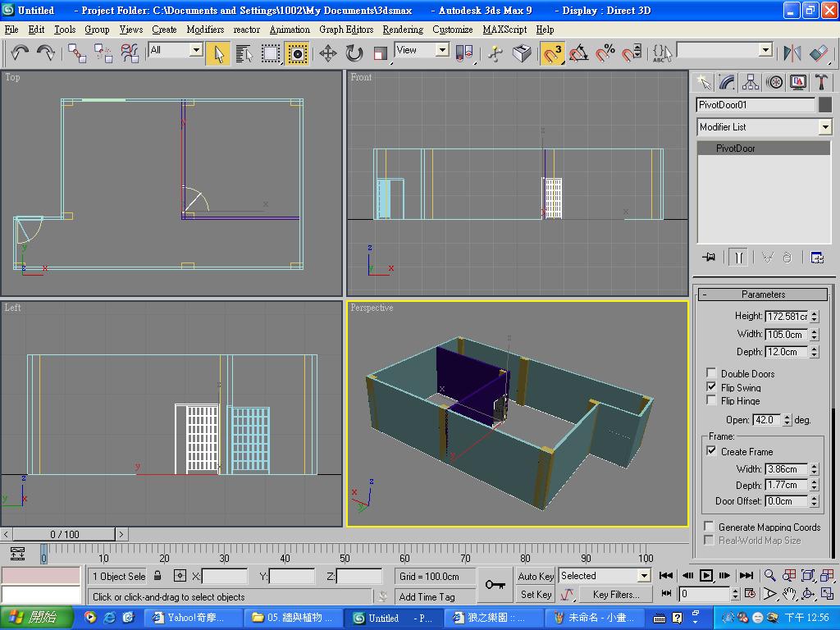This screenshot has width=840, height=630.
Task: Switch to the Utilities hammer panel
Action: (821, 82)
